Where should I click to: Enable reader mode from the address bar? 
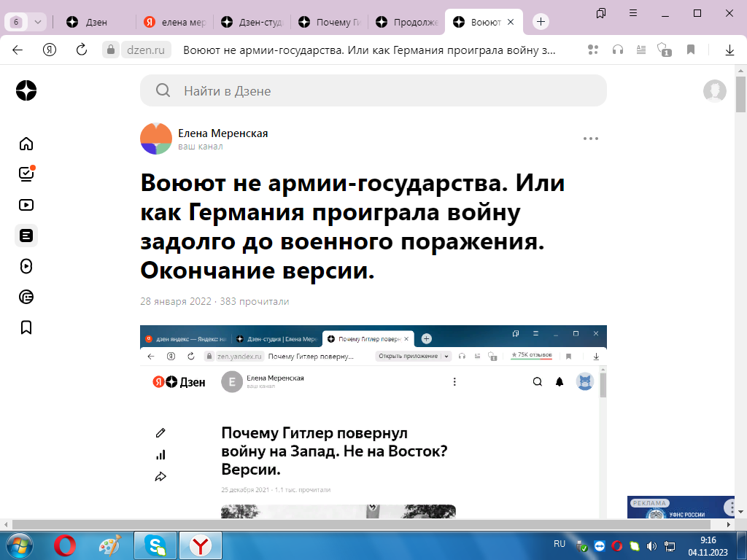click(x=641, y=50)
